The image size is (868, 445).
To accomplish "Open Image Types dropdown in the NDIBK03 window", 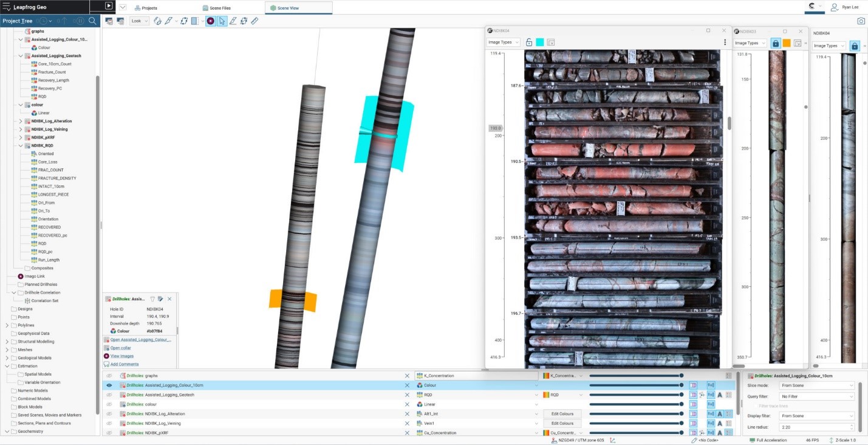I will click(x=750, y=43).
